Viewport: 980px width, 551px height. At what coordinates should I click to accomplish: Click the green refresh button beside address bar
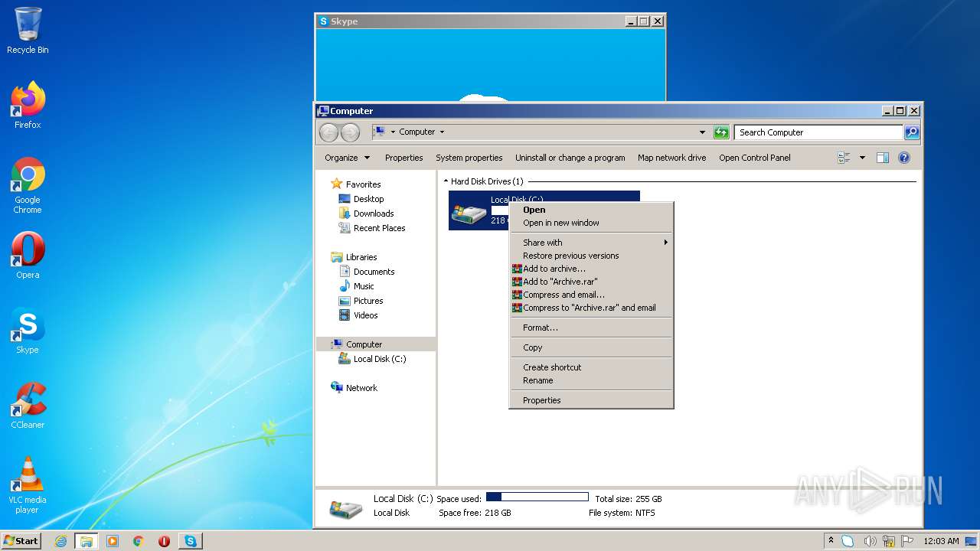pyautogui.click(x=721, y=132)
